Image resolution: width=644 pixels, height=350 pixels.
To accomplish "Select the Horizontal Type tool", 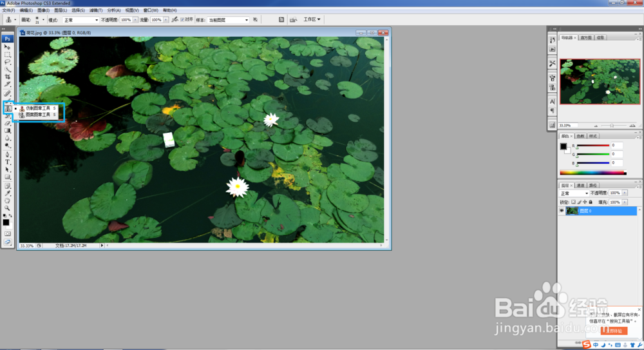I will (x=7, y=162).
